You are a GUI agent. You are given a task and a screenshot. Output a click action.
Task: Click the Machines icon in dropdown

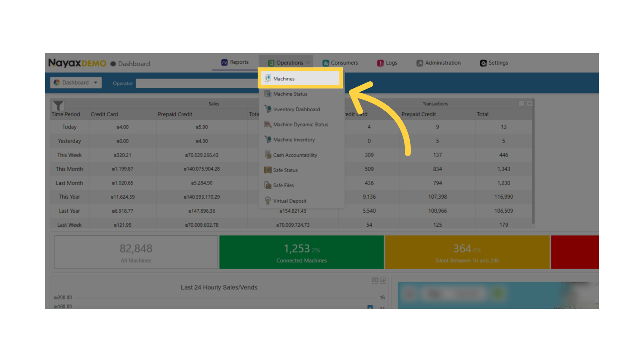pos(268,78)
